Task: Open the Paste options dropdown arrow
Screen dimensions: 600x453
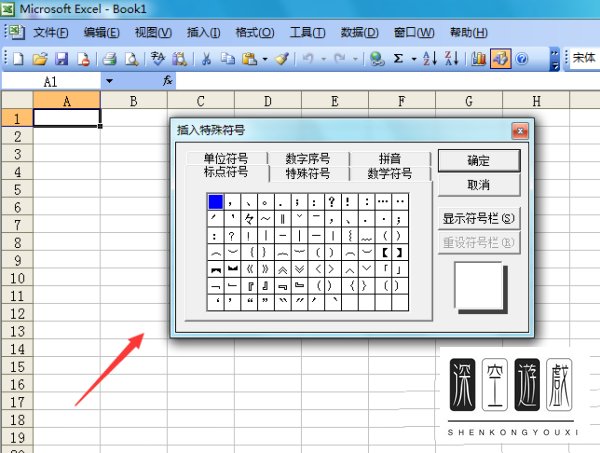Action: [265, 59]
